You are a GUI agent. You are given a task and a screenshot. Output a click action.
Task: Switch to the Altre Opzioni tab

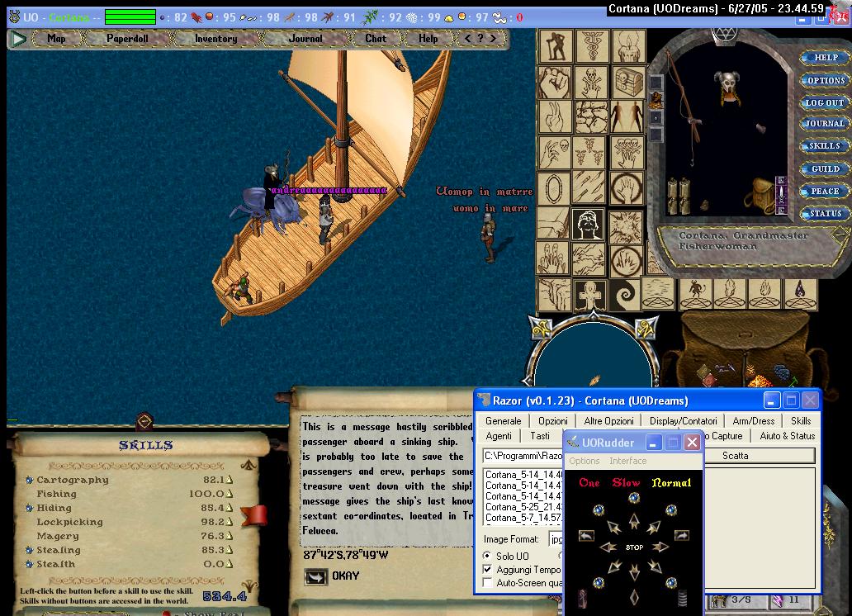click(608, 421)
